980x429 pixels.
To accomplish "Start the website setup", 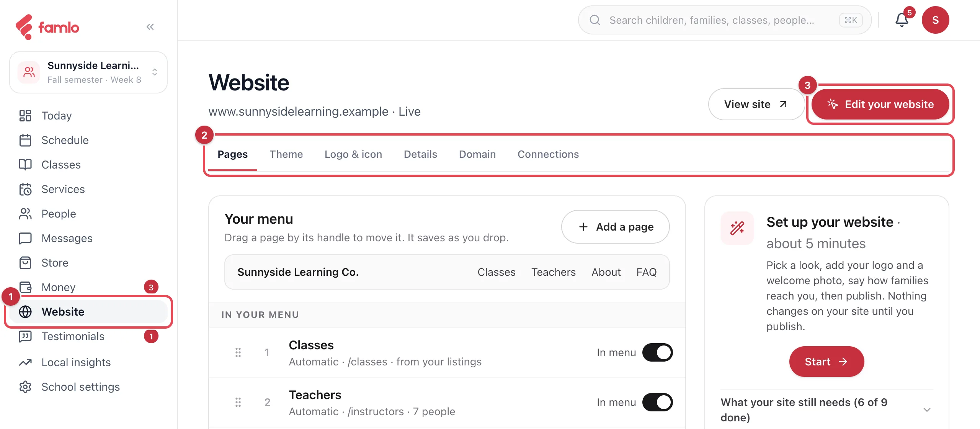I will click(826, 362).
